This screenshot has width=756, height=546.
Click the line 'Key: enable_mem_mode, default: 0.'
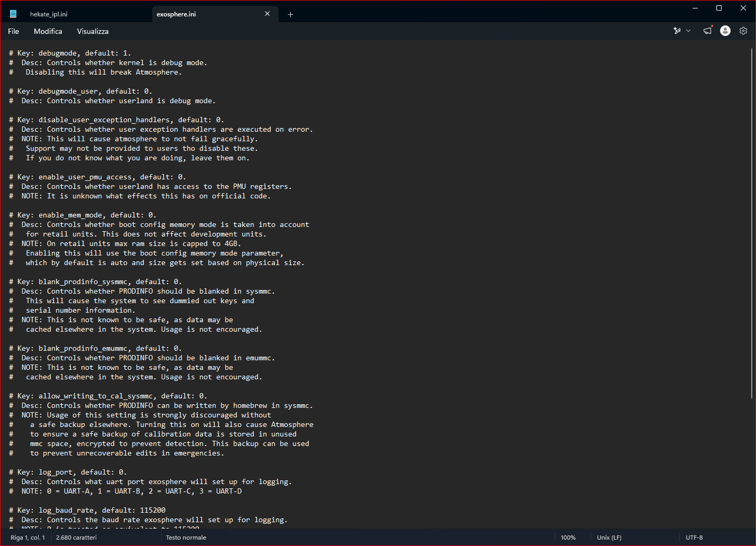(x=82, y=215)
